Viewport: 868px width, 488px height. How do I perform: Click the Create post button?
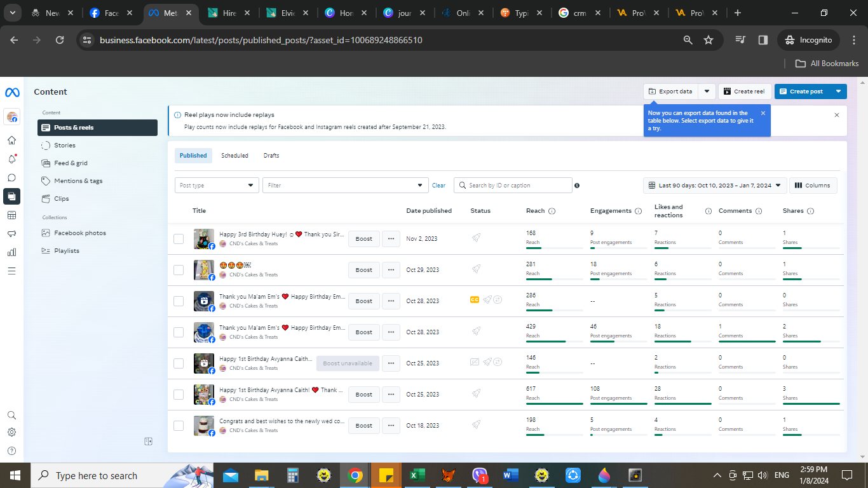pos(803,91)
